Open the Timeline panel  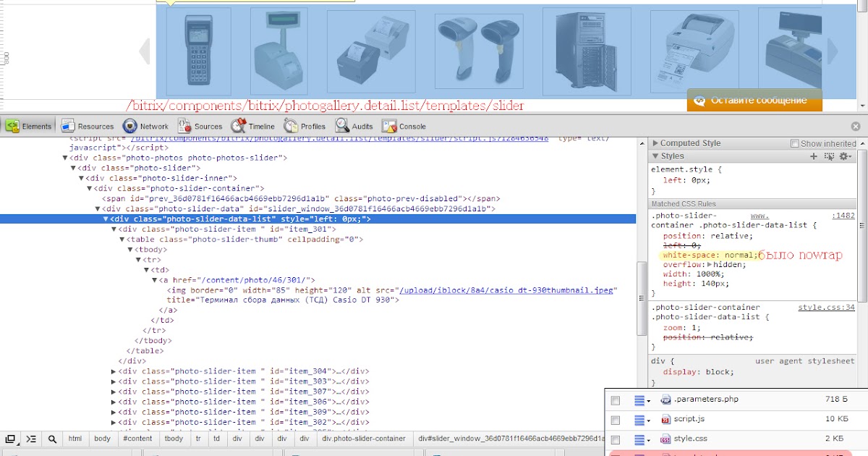pos(253,126)
